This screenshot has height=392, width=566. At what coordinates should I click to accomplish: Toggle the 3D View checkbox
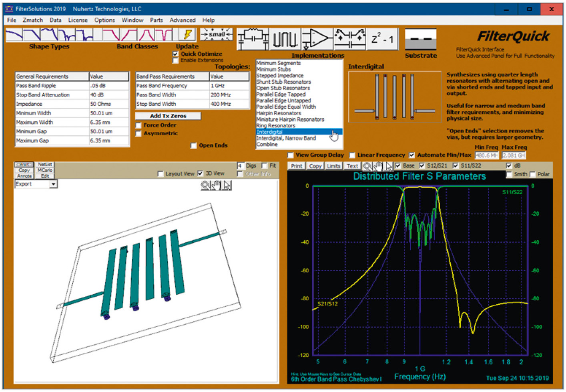[x=201, y=173]
